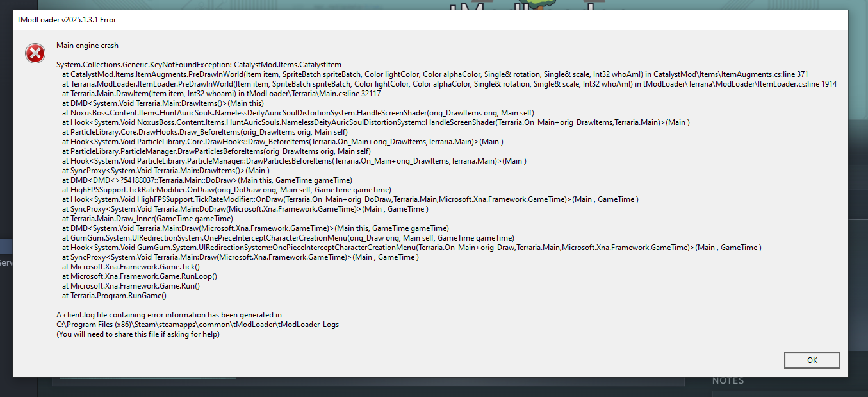Click the red error icon
The image size is (868, 397).
tap(35, 53)
